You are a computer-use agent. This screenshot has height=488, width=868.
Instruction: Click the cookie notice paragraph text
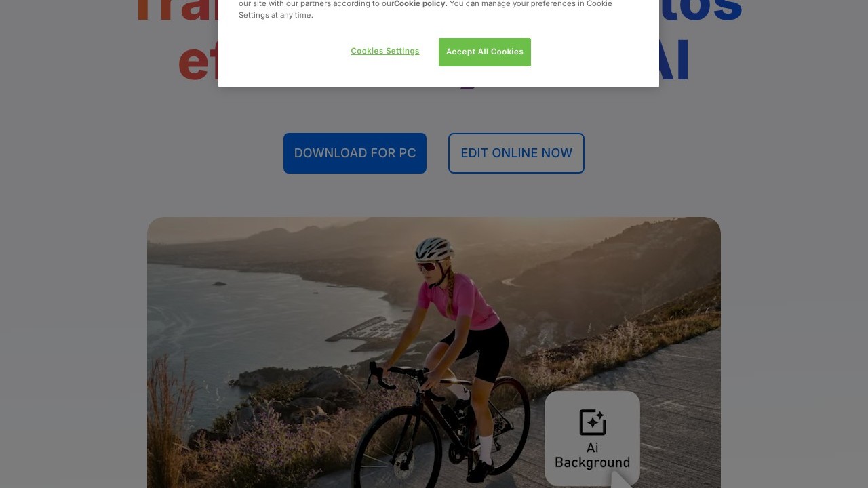[425, 9]
